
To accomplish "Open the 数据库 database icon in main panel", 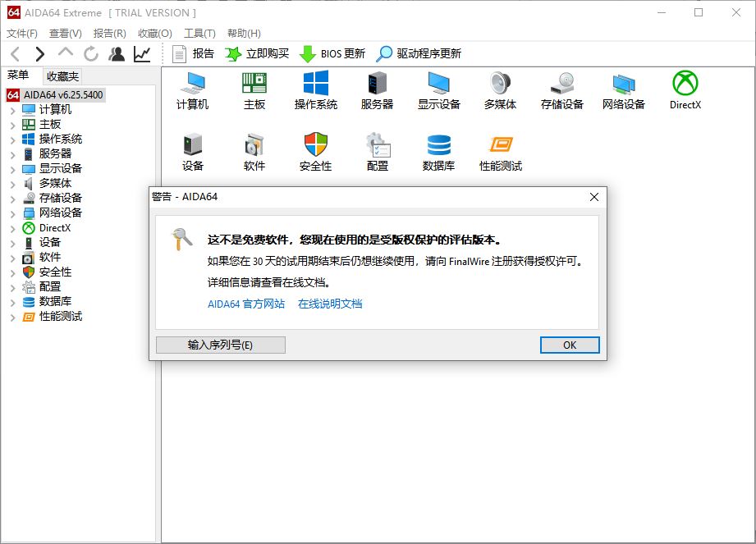I will (439, 153).
